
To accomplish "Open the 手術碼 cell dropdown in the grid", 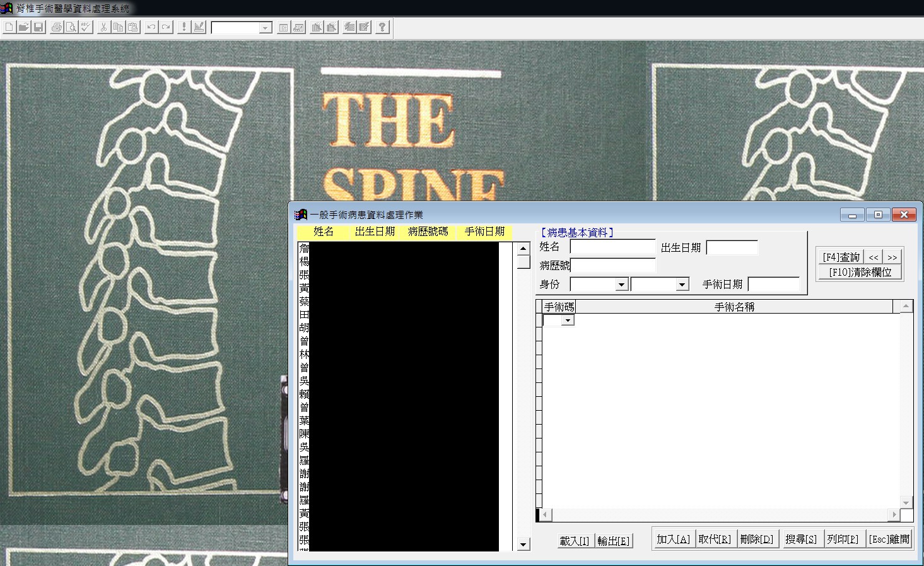I will [x=568, y=321].
